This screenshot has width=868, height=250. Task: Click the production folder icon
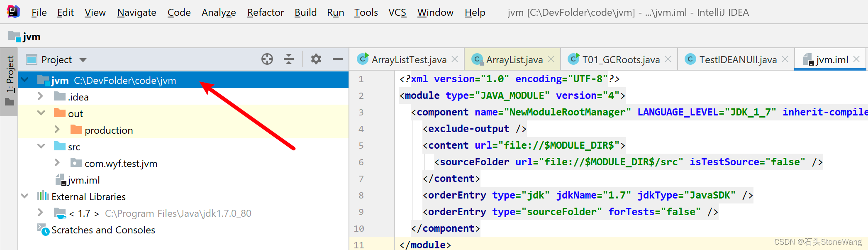click(76, 130)
